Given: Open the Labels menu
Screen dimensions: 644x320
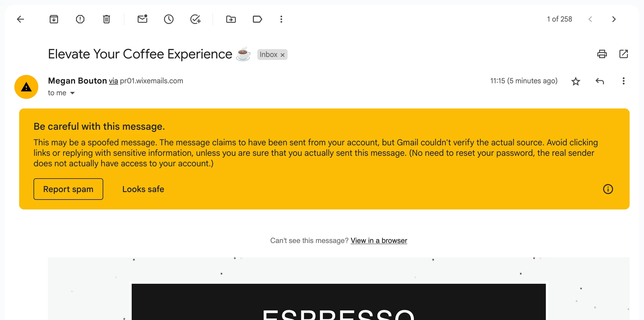Looking at the screenshot, I should coord(257,19).
